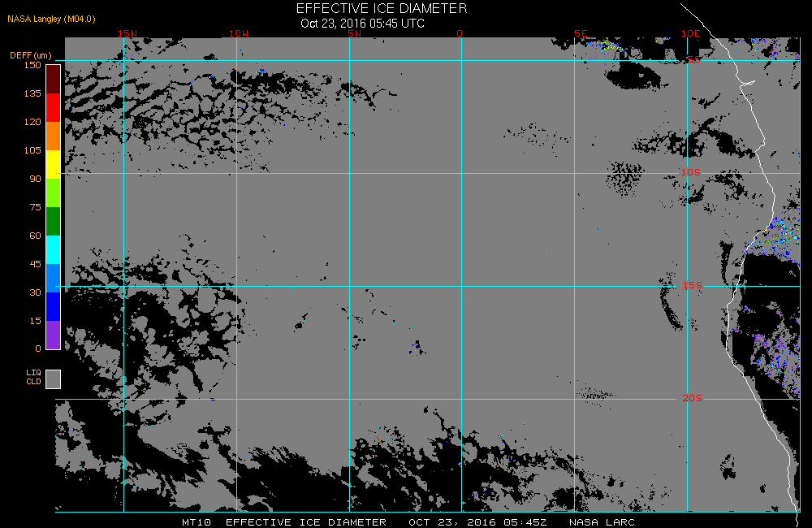
Task: Click the orange 105-120 color band
Action: [x=54, y=136]
